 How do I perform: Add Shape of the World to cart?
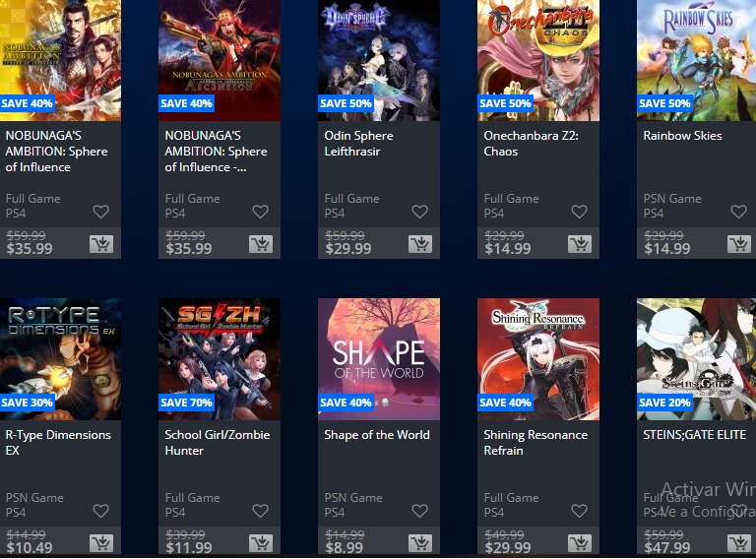point(420,543)
